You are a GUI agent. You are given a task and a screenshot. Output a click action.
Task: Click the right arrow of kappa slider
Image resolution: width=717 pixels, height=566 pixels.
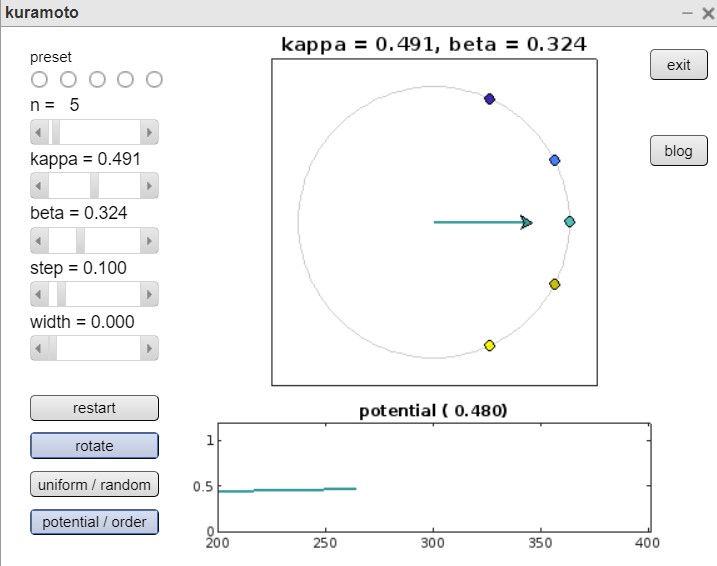(x=150, y=186)
